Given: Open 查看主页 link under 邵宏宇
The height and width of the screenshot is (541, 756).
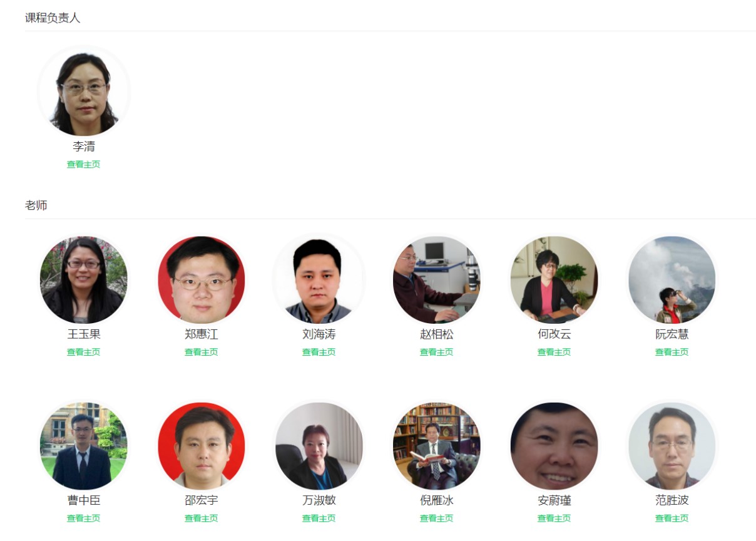Looking at the screenshot, I should click(202, 518).
